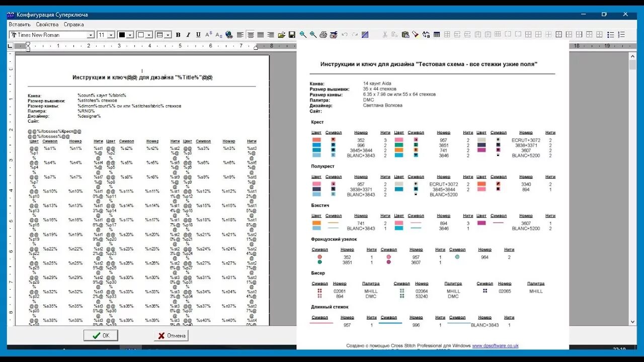
Task: Open the Справка menu
Action: (73, 24)
